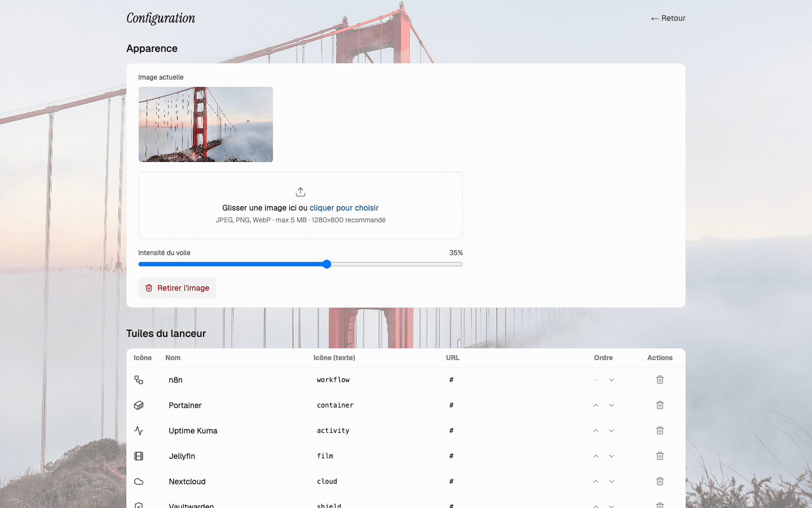Click the "35%" veil intensity value
Image resolution: width=812 pixels, height=508 pixels.
click(456, 253)
